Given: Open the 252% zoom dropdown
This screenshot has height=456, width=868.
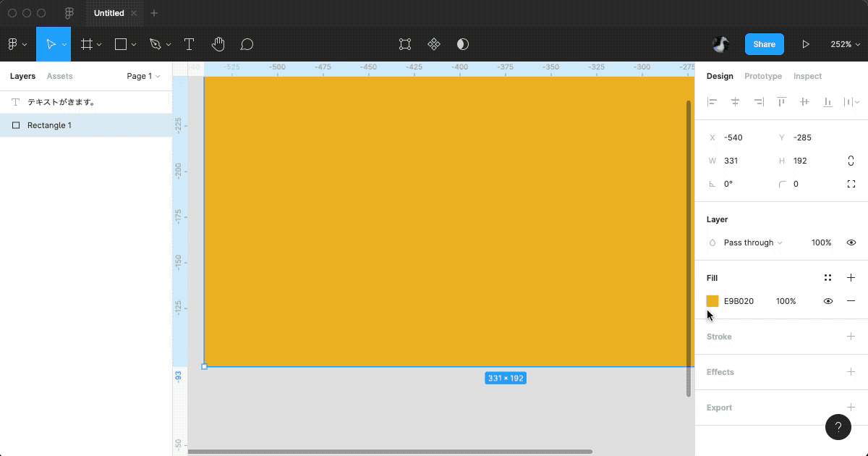Looking at the screenshot, I should tap(845, 44).
